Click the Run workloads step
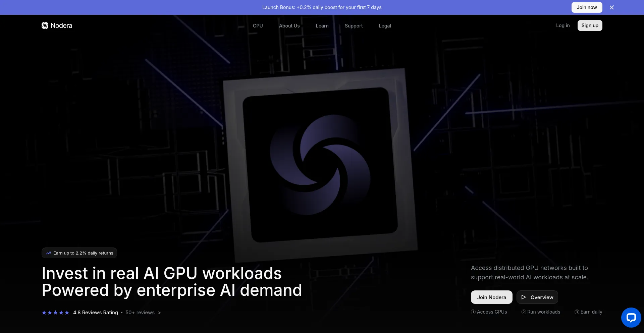The width and height of the screenshot is (644, 333). click(541, 312)
